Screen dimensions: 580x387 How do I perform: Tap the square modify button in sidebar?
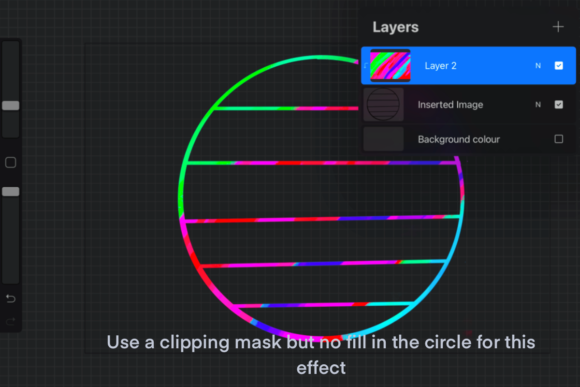[11, 162]
